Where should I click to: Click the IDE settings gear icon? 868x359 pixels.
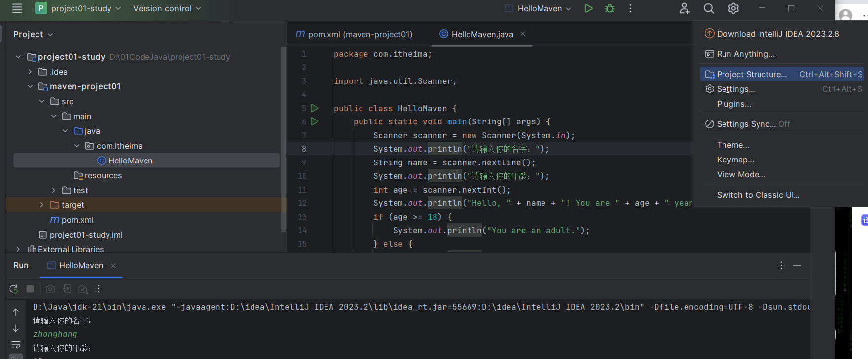click(733, 8)
